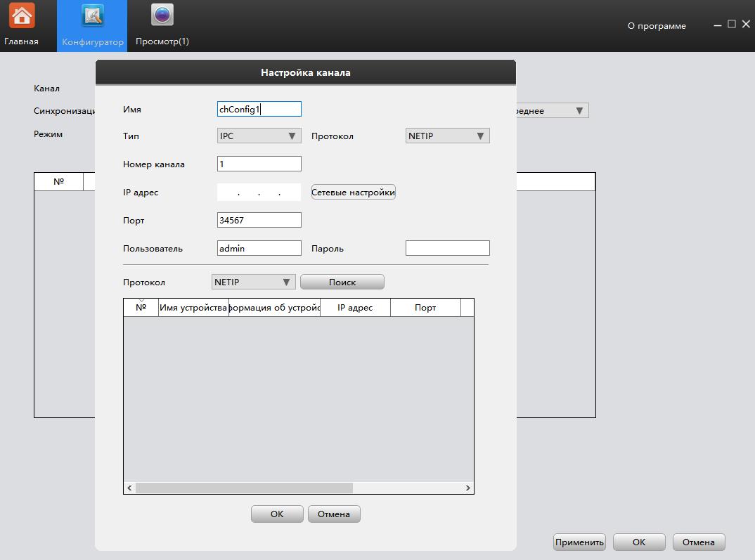Click the Имя field containing chConfig1
755x560 pixels.
259,109
